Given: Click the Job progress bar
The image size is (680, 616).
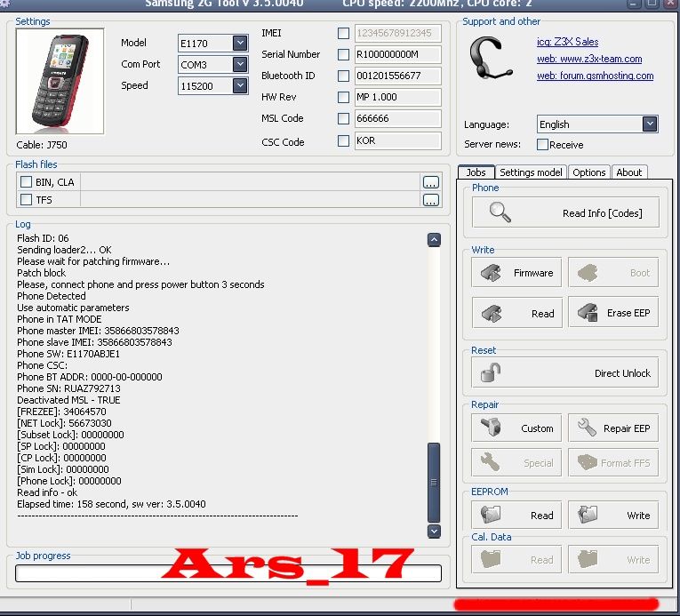Looking at the screenshot, I should [228, 573].
